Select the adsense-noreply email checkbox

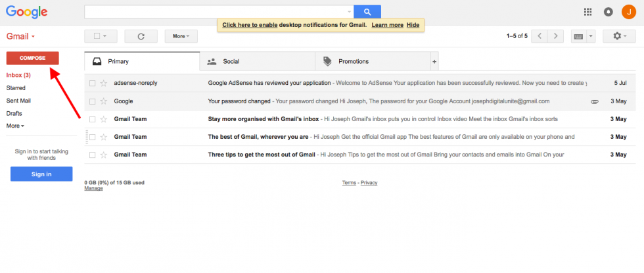point(93,83)
